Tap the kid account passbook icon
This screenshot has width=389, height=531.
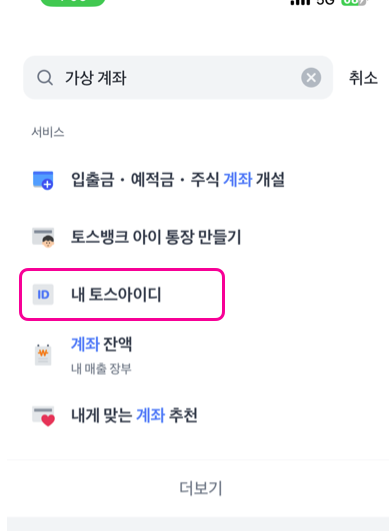point(43,237)
